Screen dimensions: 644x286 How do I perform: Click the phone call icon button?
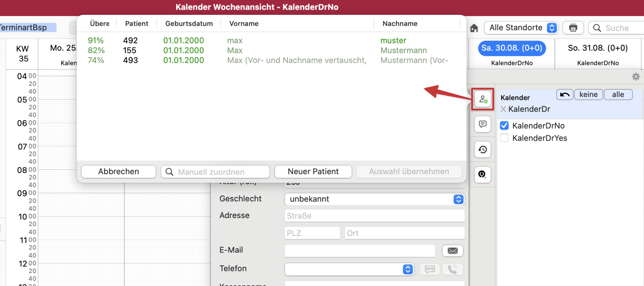[452, 269]
